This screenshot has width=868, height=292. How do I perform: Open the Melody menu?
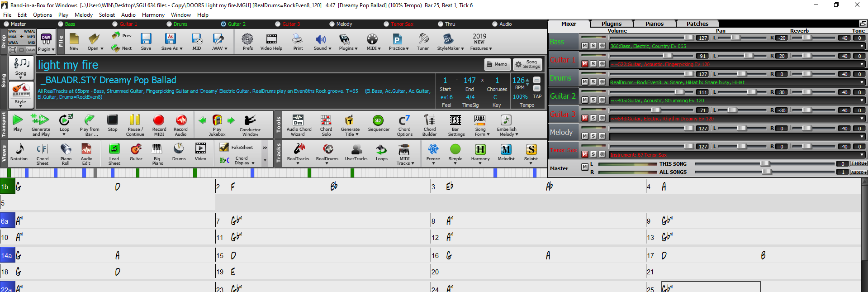(x=84, y=15)
